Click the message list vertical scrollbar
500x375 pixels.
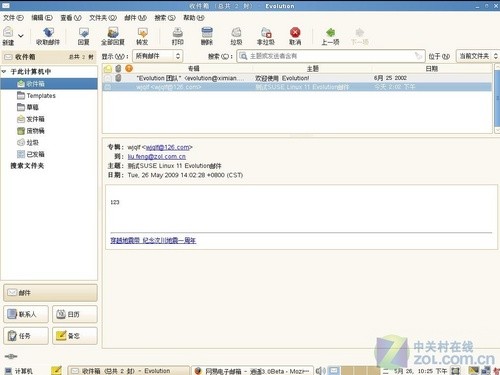[x=497, y=99]
